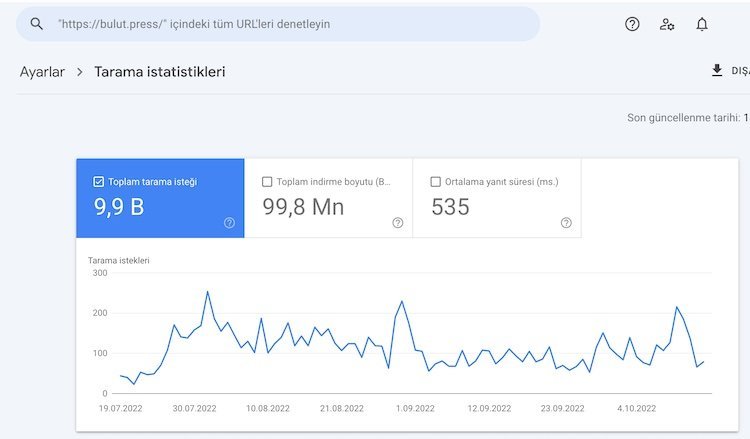
Task: Enable the Ortalama yanıt süresi checkbox
Action: (x=435, y=182)
